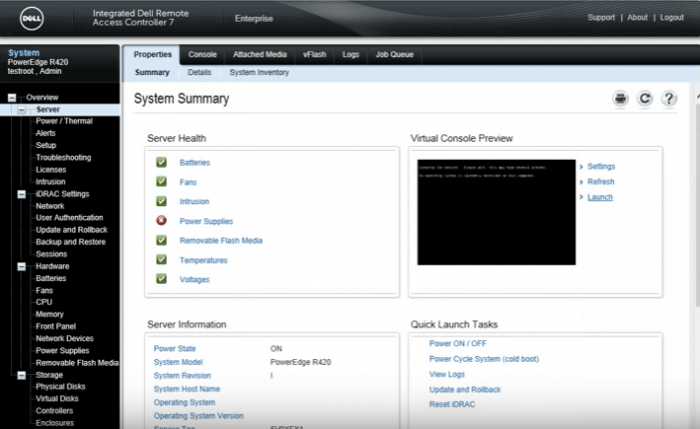Open virtual console Settings link
Viewport: 700px width, 429px height.
(x=601, y=167)
